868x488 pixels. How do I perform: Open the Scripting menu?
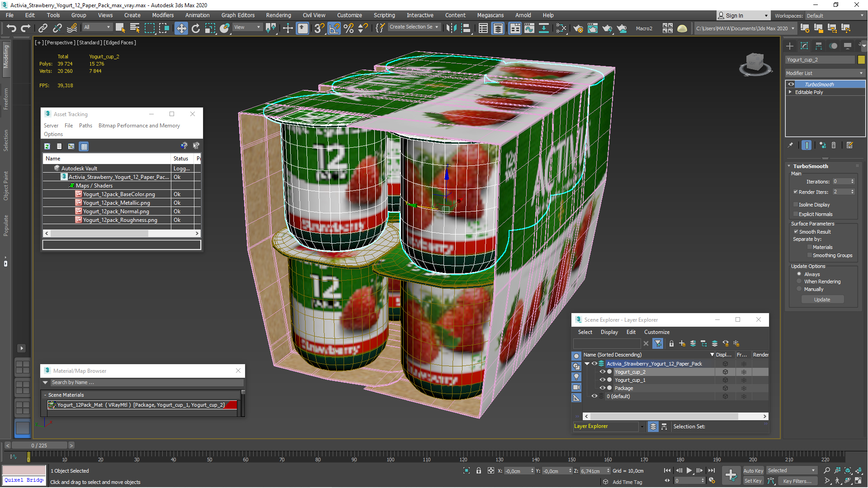384,15
